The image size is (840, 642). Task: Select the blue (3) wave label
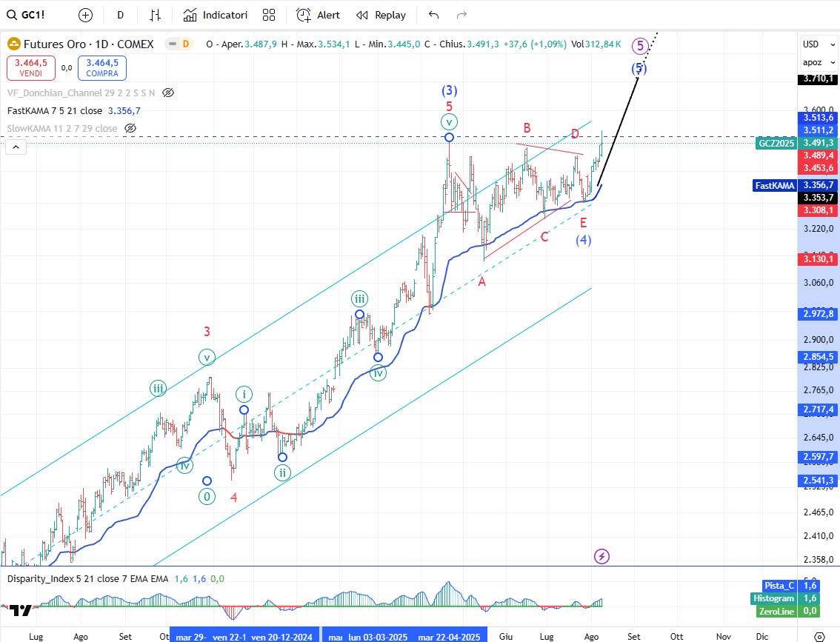click(x=449, y=90)
